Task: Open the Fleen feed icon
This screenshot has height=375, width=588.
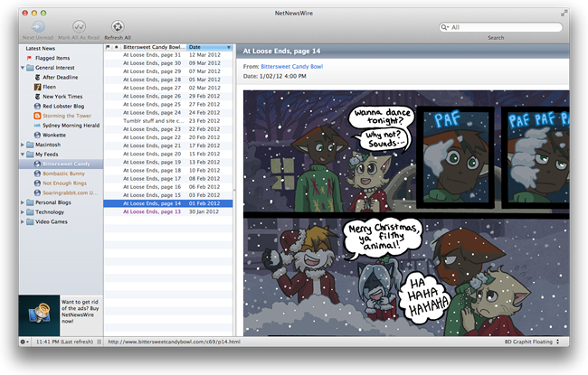Action: 37,87
